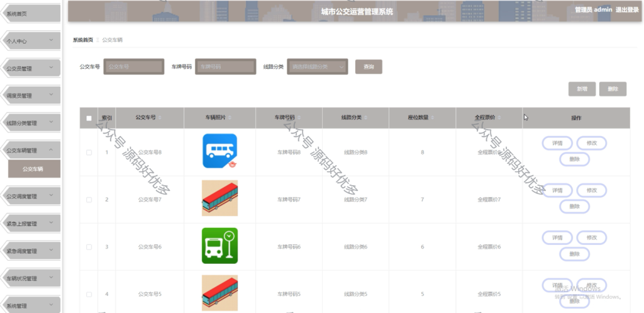This screenshot has width=644, height=313.
Task: Expand the 线路分类管理 menu chevron
Action: 51,122
